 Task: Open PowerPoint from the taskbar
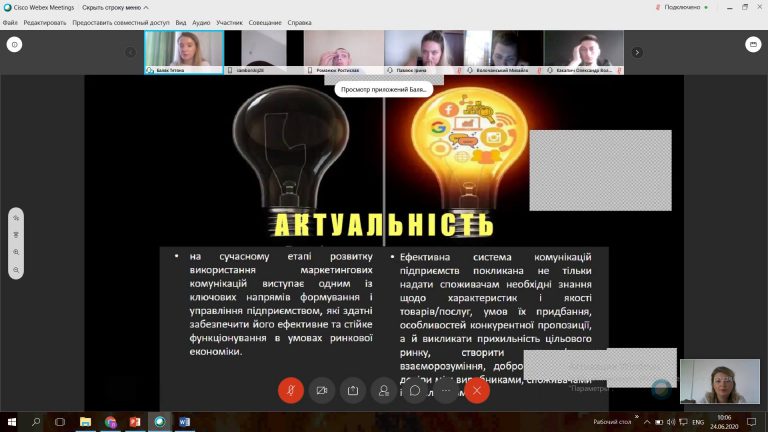(x=135, y=422)
